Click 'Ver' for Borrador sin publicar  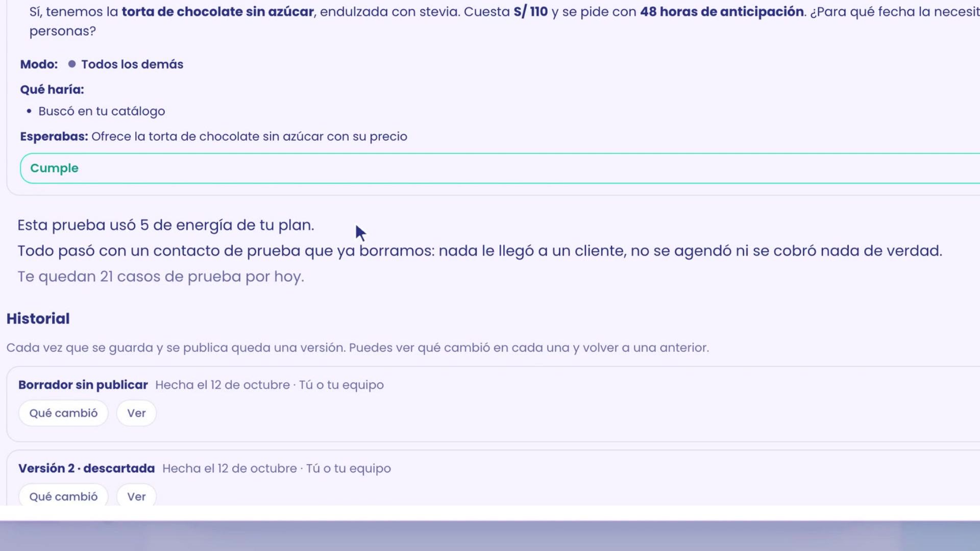136,413
